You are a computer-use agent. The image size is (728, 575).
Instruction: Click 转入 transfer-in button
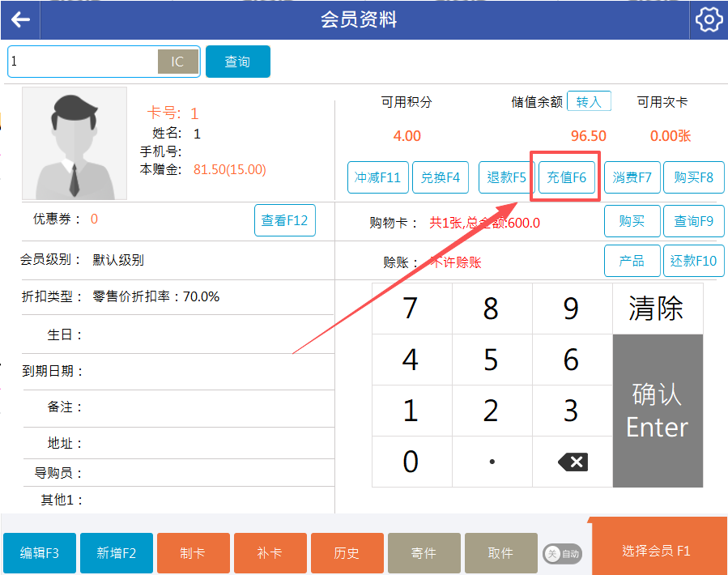click(x=589, y=102)
